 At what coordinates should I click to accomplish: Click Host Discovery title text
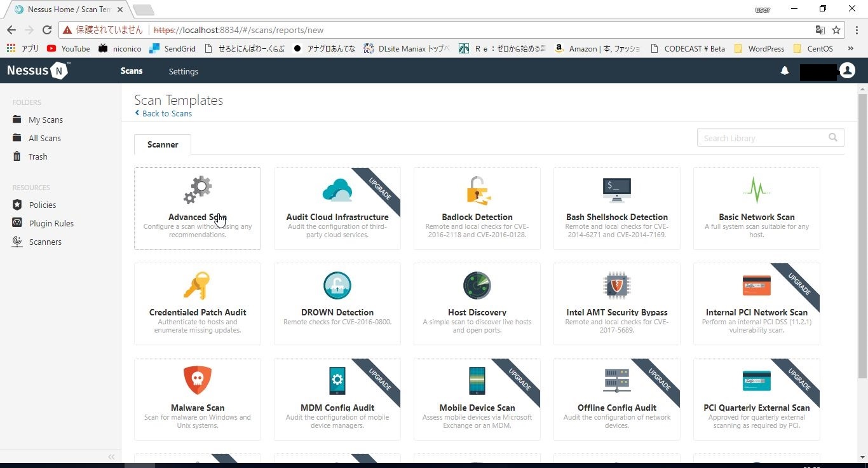coord(477,312)
